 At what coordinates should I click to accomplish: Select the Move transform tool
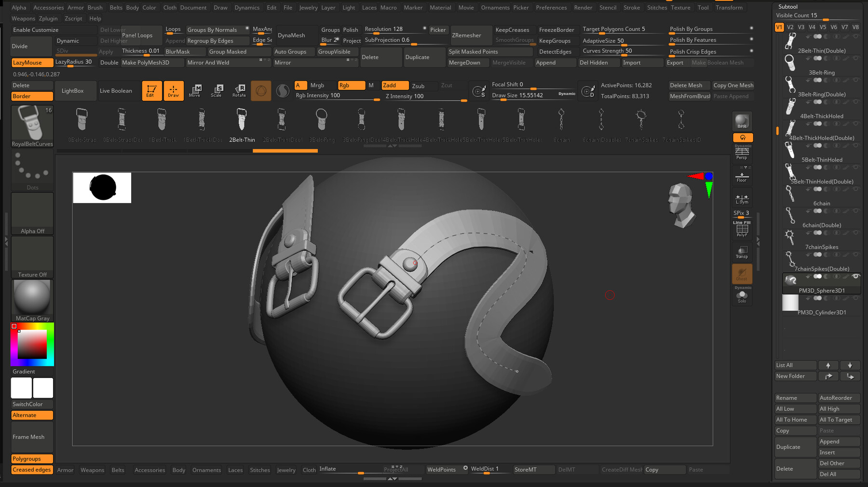click(x=195, y=90)
